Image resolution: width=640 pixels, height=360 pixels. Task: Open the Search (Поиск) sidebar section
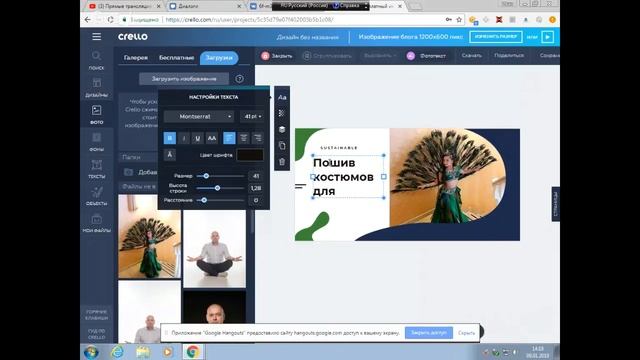(x=96, y=60)
